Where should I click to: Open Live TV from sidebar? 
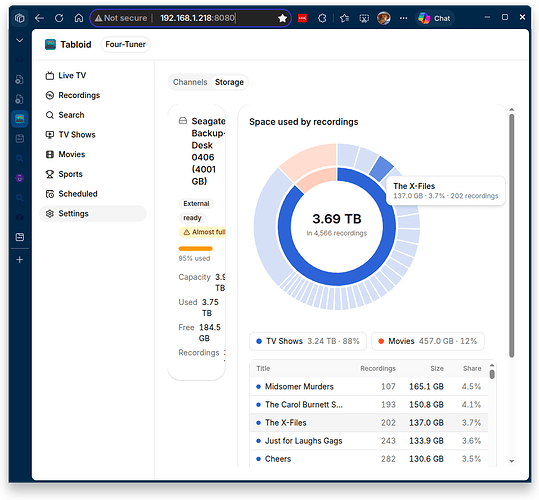click(66, 75)
